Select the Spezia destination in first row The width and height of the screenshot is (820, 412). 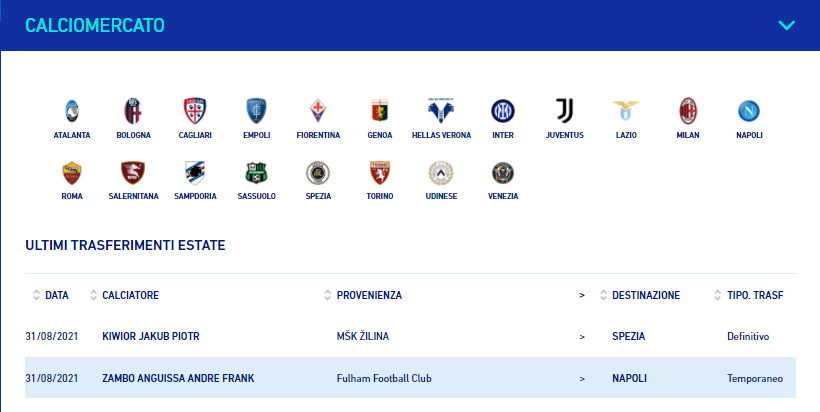click(629, 336)
